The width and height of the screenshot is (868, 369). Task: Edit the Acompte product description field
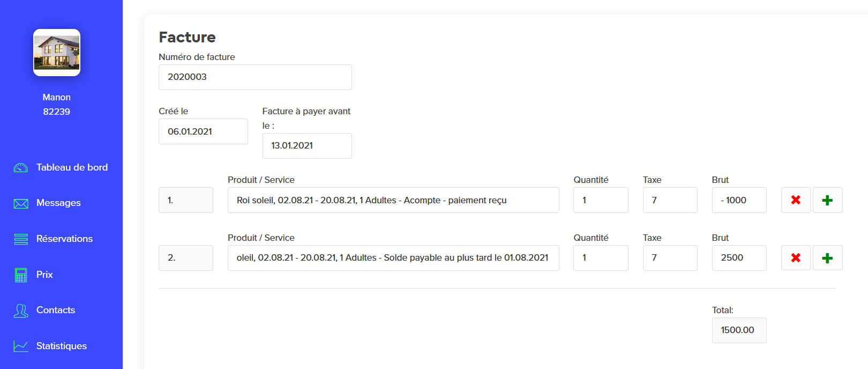393,200
